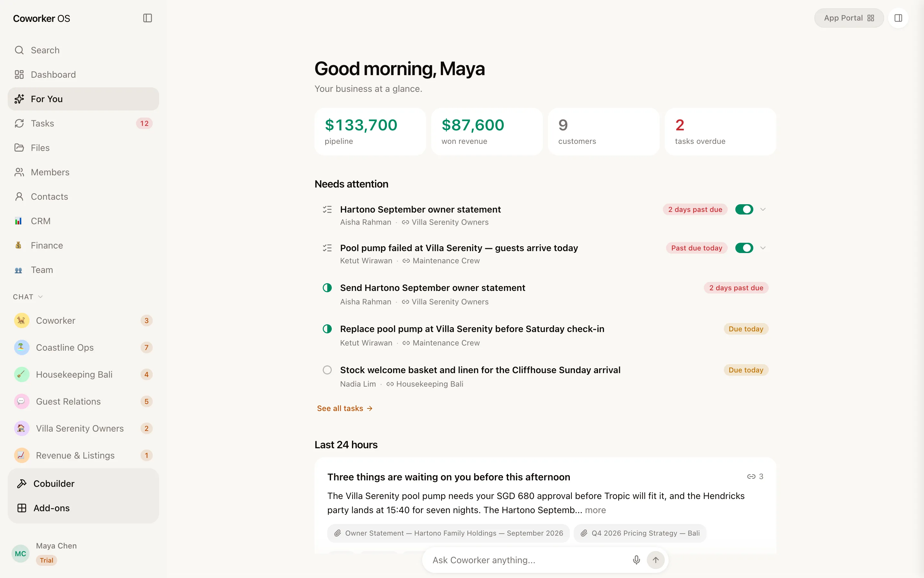Click See all tasks link
924x578 pixels.
[x=344, y=409]
